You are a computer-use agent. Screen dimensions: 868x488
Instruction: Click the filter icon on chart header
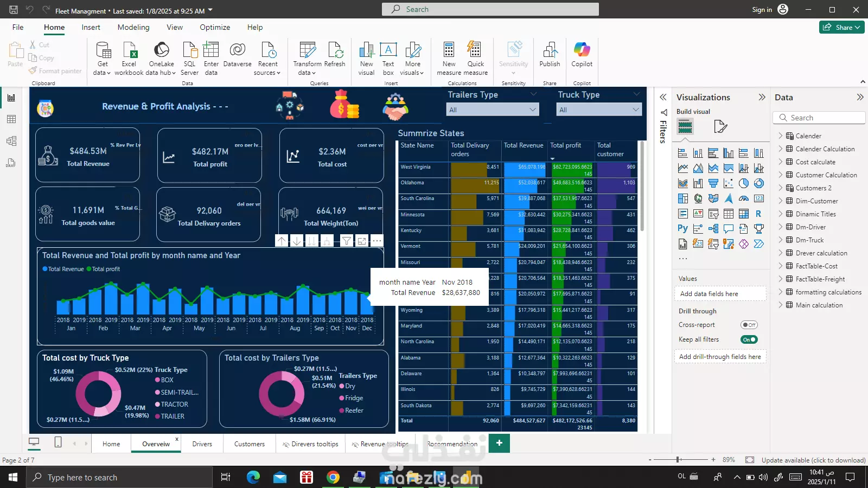pos(346,241)
